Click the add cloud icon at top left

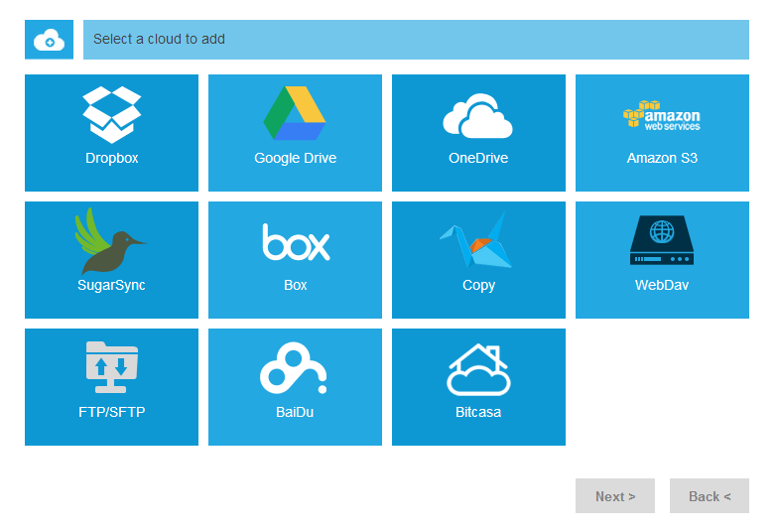coord(50,40)
